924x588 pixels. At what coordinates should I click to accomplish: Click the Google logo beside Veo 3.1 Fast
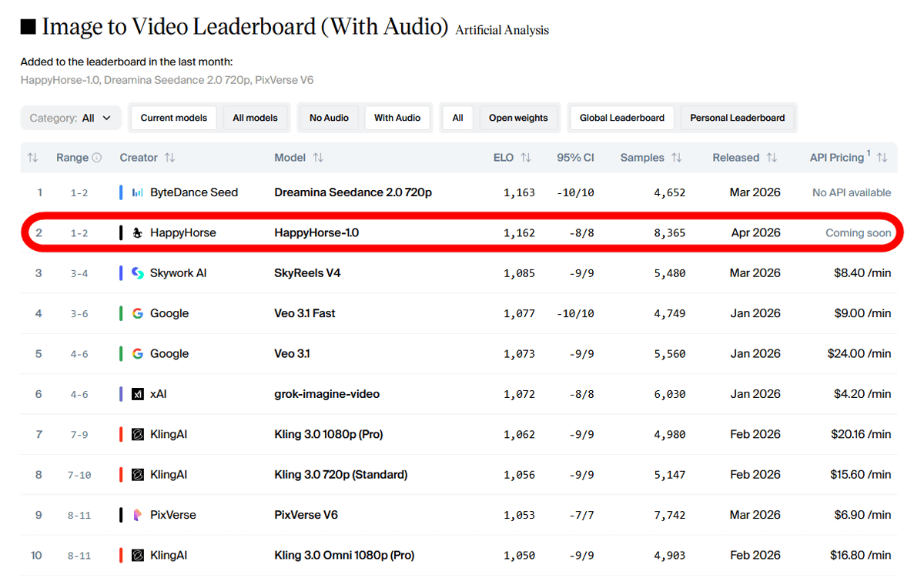coord(138,313)
